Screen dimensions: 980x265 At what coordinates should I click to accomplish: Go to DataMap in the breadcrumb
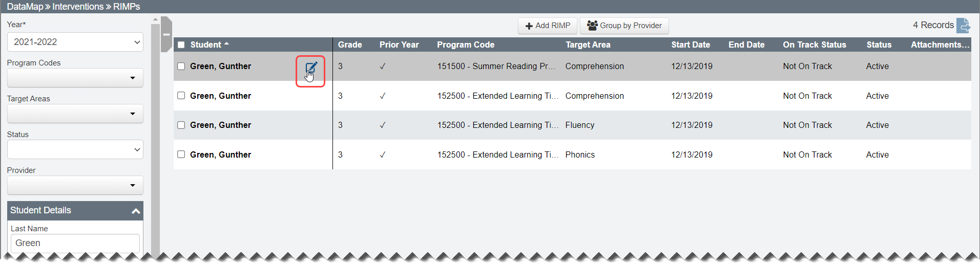pos(25,7)
